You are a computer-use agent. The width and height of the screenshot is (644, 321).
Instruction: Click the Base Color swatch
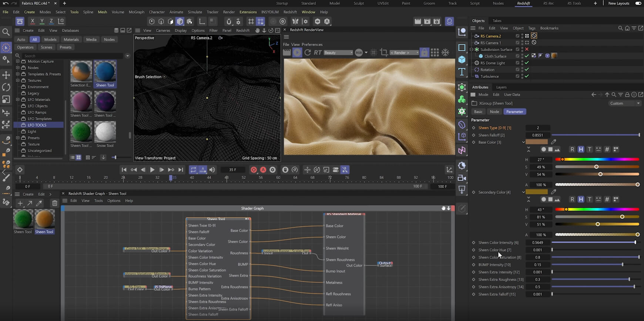[x=537, y=142]
